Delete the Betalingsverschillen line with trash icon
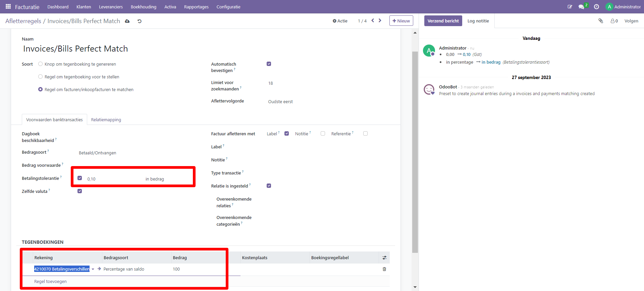The image size is (644, 291). 384,269
